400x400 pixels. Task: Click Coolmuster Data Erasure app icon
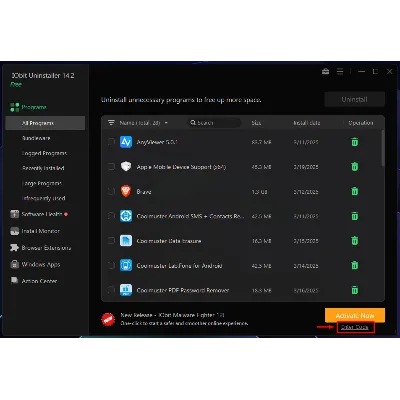pyautogui.click(x=126, y=240)
